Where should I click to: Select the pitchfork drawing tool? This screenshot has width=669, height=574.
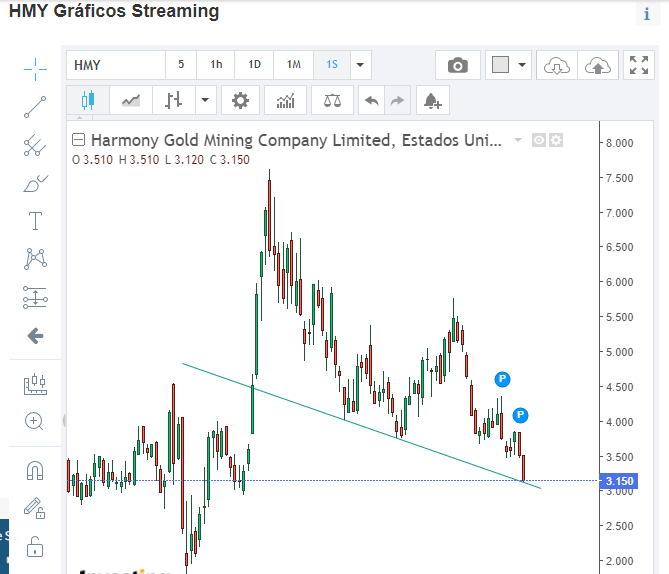click(x=35, y=145)
